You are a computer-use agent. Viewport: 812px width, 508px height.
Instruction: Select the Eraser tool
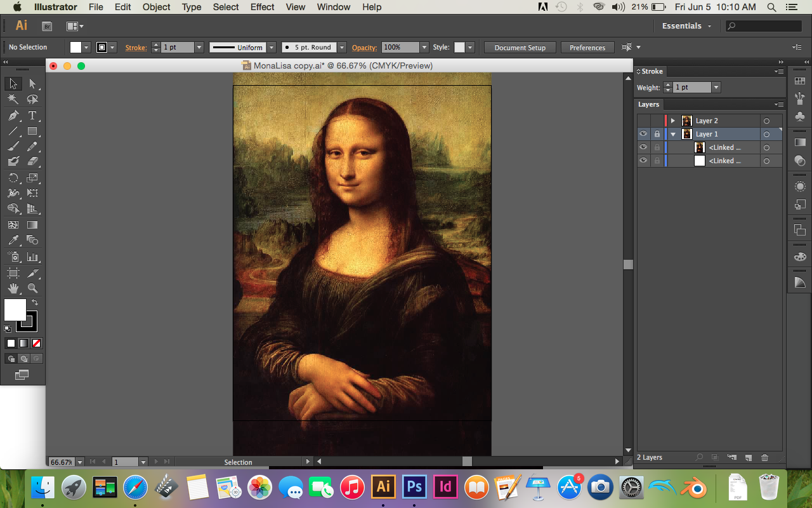click(32, 162)
